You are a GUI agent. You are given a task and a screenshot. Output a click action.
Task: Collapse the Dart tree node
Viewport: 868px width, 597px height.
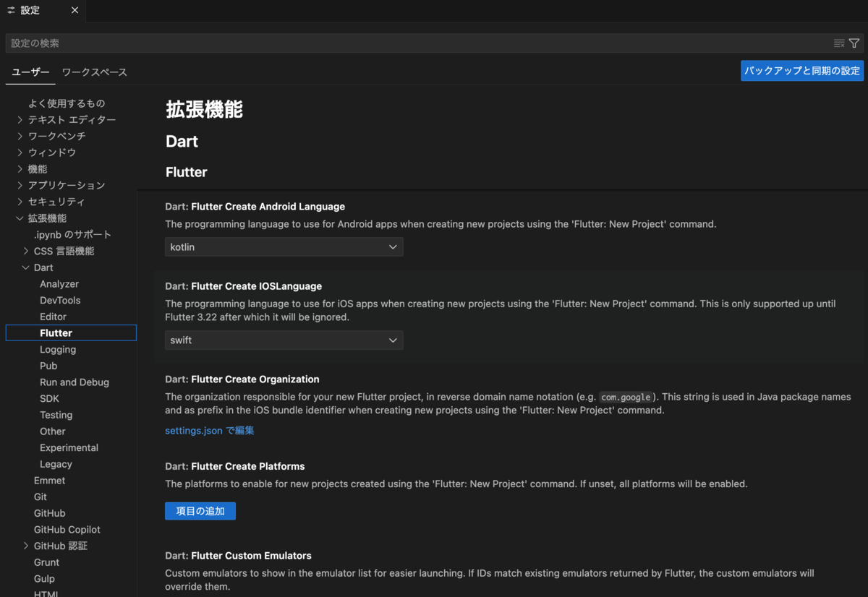click(x=26, y=267)
